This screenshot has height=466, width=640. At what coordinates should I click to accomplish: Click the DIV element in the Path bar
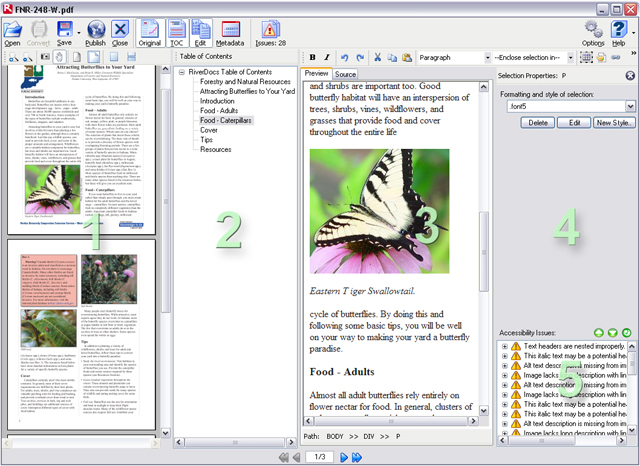point(369,436)
